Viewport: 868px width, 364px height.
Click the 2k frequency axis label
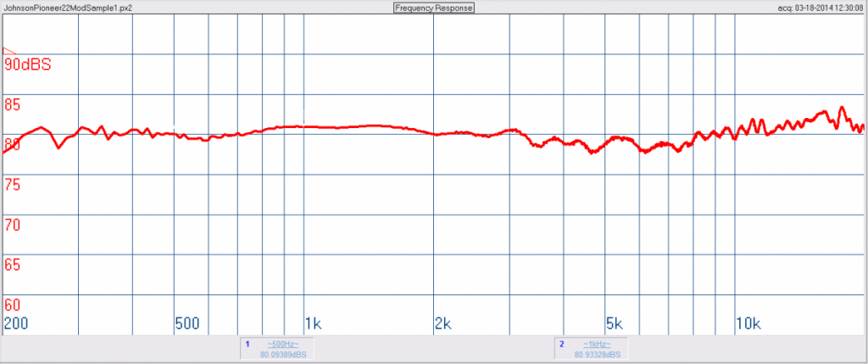tap(443, 323)
